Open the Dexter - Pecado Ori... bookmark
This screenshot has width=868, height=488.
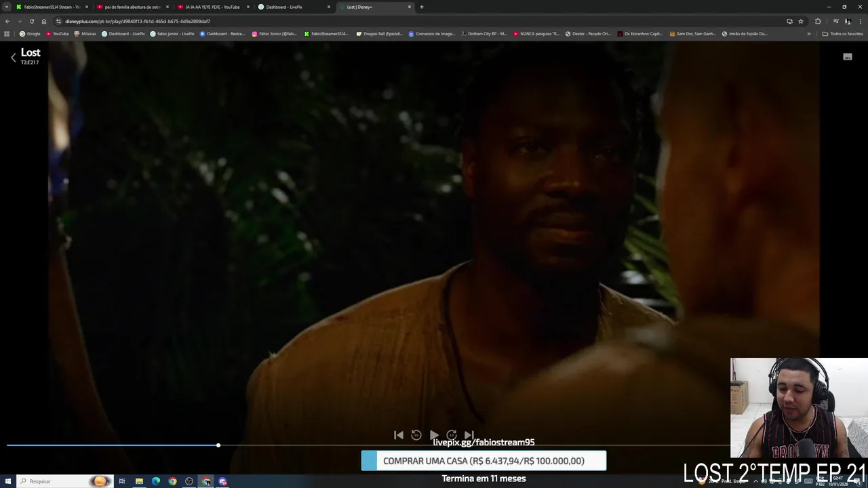click(x=589, y=34)
